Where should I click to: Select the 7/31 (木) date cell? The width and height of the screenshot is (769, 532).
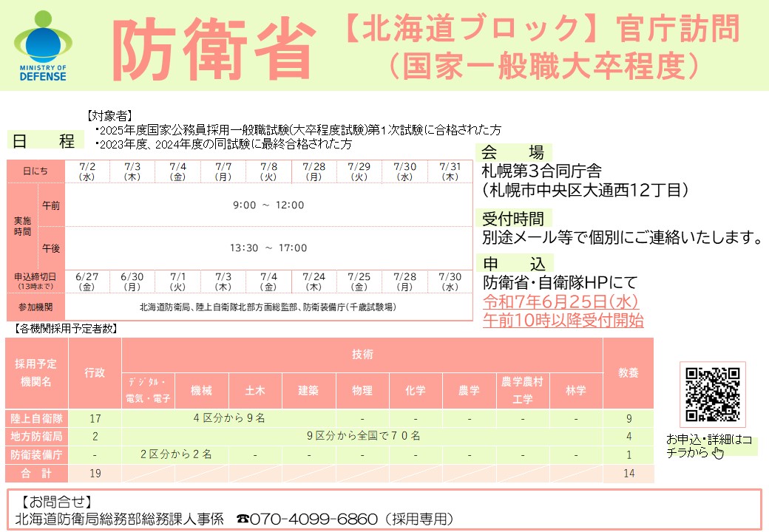(450, 171)
